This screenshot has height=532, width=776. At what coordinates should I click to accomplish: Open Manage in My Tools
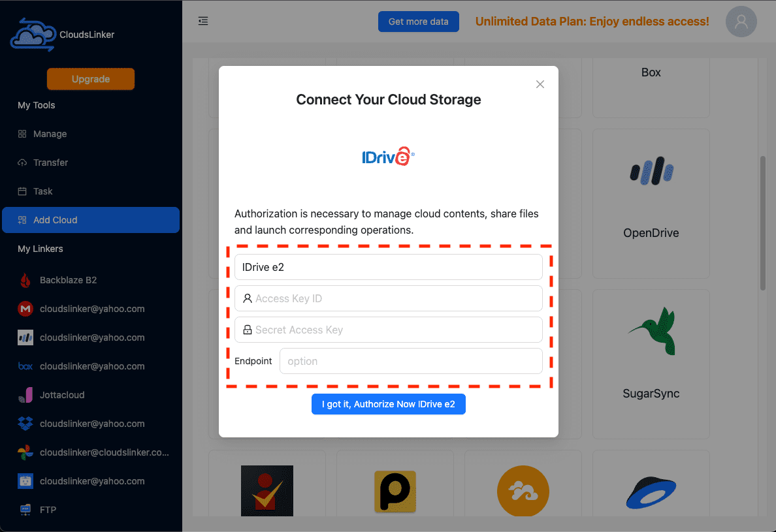pos(91,134)
